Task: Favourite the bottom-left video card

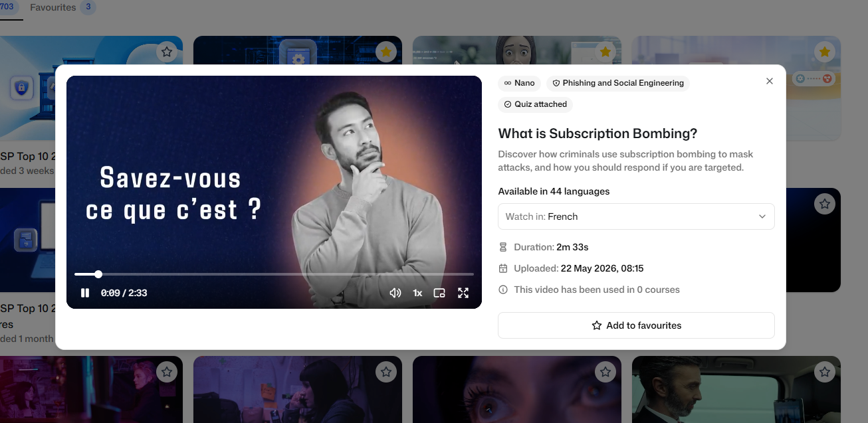Action: (x=167, y=372)
